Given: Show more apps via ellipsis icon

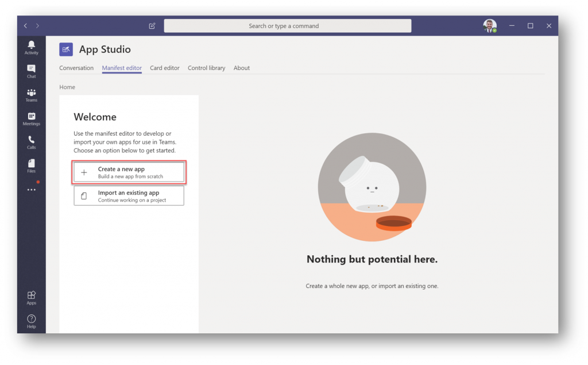Looking at the screenshot, I should pyautogui.click(x=32, y=190).
